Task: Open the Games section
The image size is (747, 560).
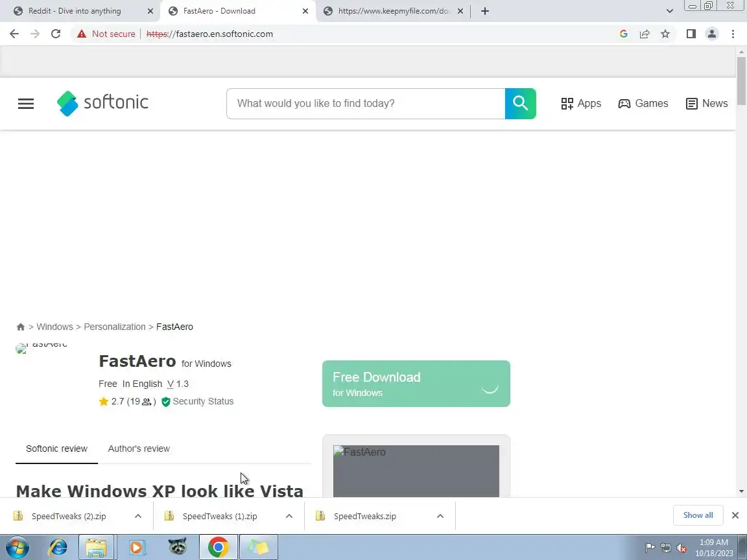Action: 643,103
